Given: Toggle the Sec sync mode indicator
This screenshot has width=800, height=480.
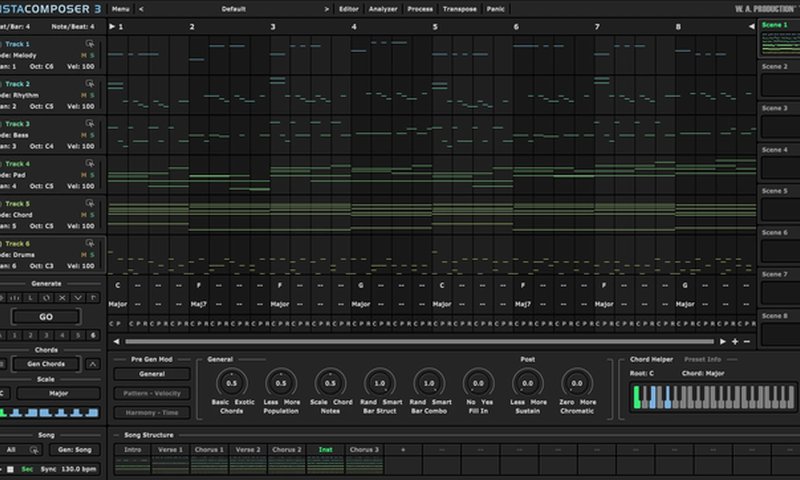Looking at the screenshot, I should point(25,469).
